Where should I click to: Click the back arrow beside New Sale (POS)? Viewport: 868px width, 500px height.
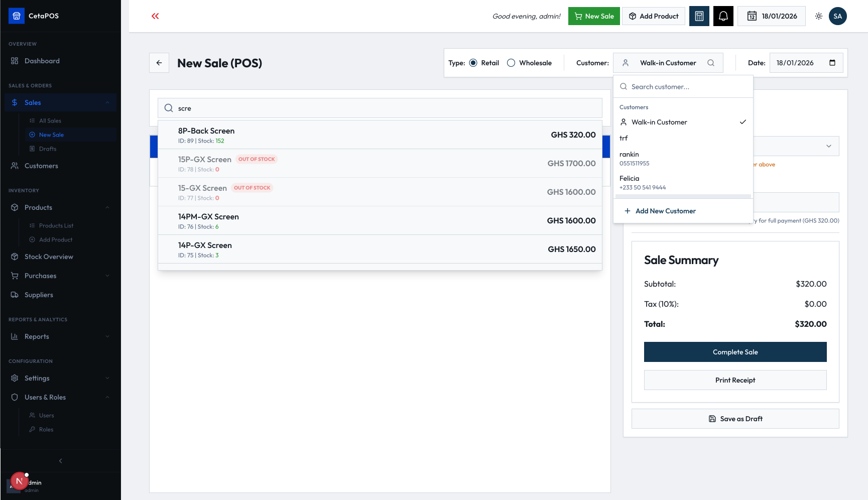click(x=159, y=62)
